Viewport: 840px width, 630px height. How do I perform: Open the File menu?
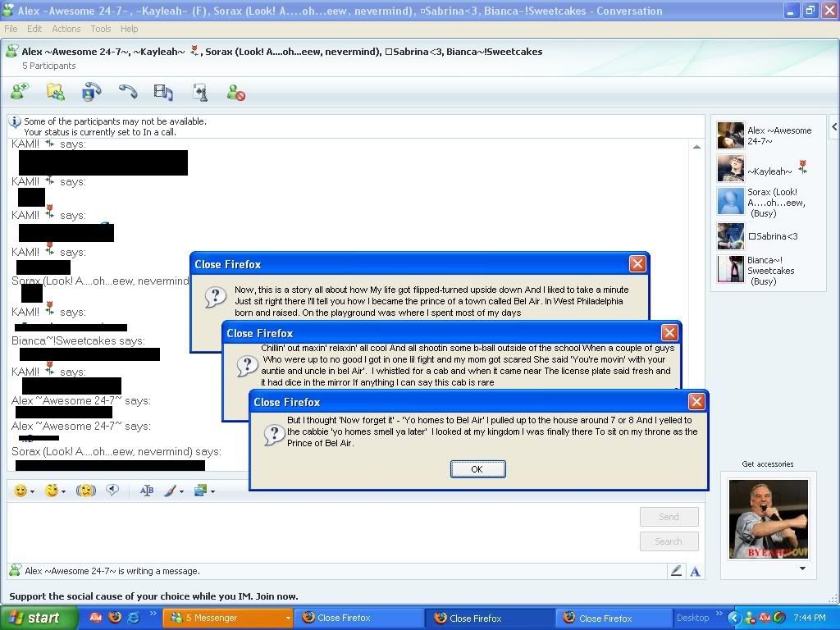pyautogui.click(x=11, y=29)
